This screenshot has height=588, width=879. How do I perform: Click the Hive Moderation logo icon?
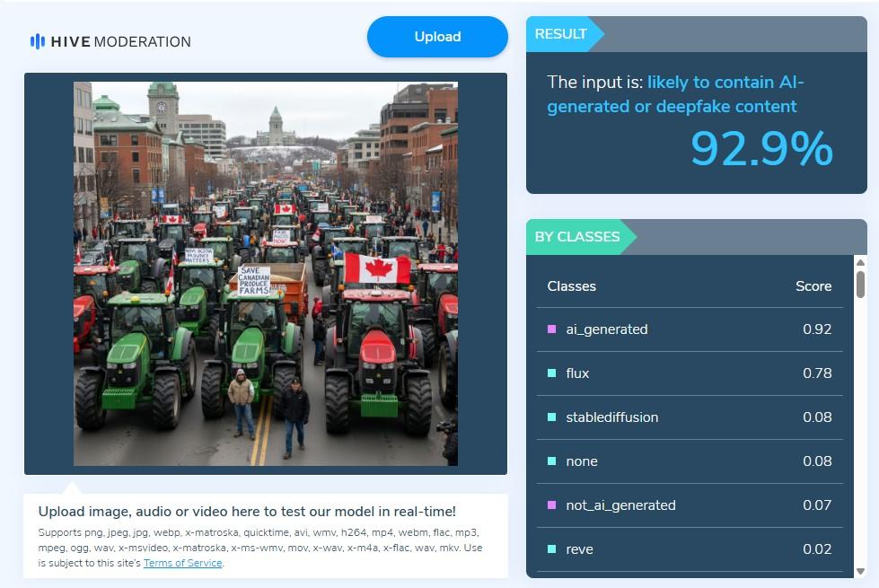tap(38, 41)
